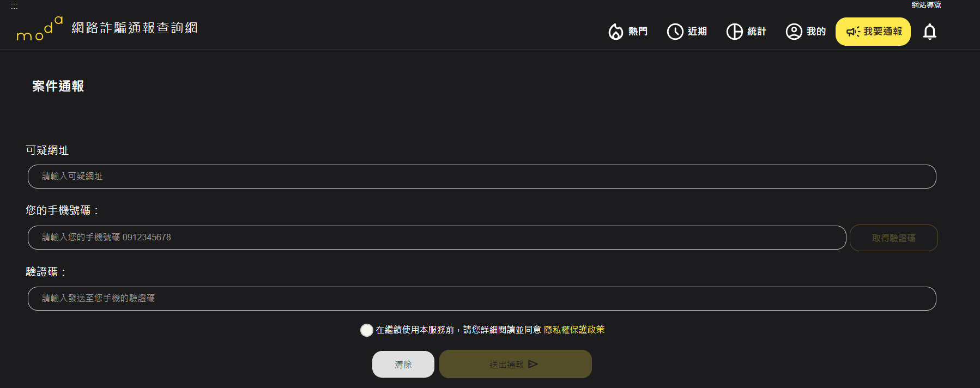
Task: Click the flame icon for 熱門
Action: click(615, 32)
